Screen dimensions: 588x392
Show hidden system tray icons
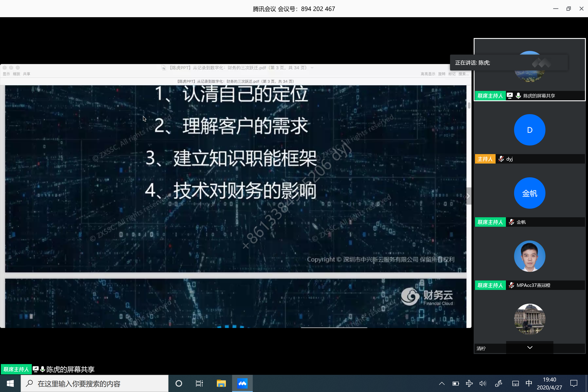coord(442,383)
